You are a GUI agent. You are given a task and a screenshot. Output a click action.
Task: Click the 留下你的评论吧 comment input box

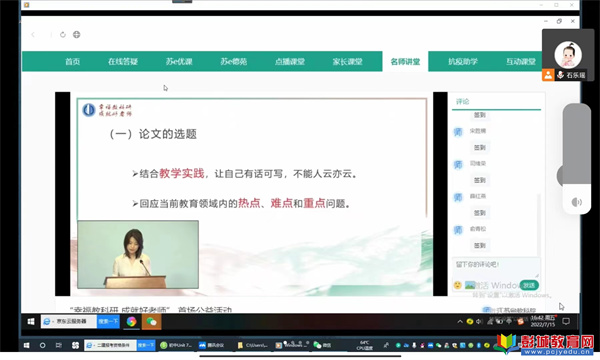(x=496, y=268)
